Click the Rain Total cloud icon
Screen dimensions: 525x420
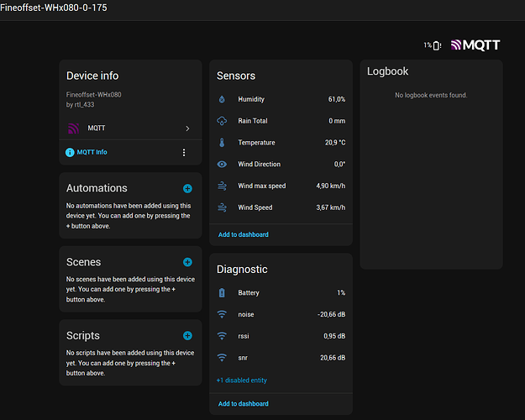pyautogui.click(x=222, y=121)
